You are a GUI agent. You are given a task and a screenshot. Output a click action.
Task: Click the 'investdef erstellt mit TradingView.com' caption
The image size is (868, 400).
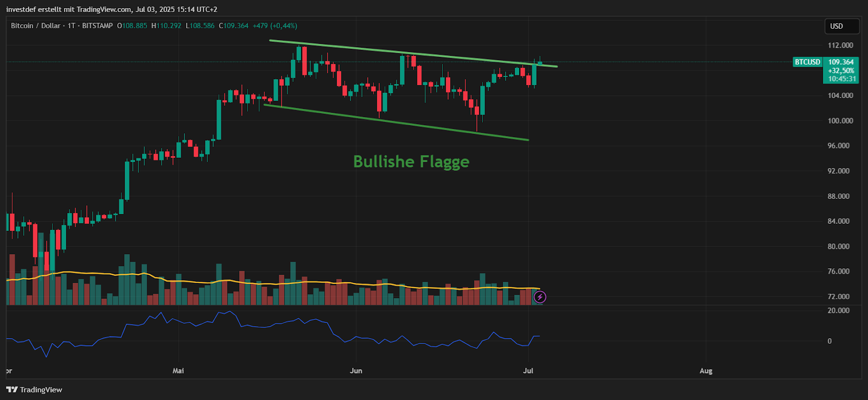69,9
